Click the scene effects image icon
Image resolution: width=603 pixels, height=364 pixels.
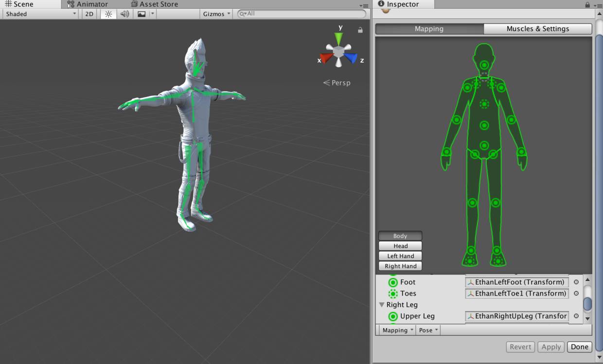coord(142,14)
